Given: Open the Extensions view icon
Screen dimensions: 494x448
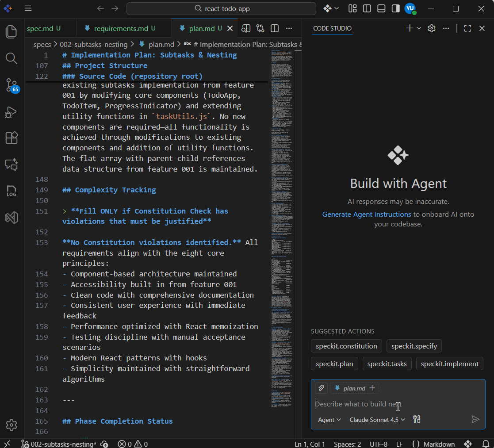Looking at the screenshot, I should point(11,138).
